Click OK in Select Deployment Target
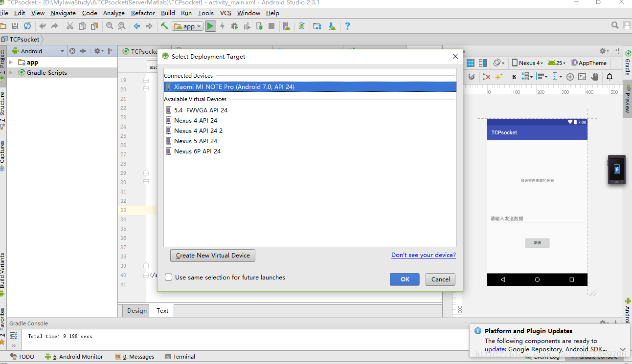The width and height of the screenshot is (632, 364). click(405, 279)
